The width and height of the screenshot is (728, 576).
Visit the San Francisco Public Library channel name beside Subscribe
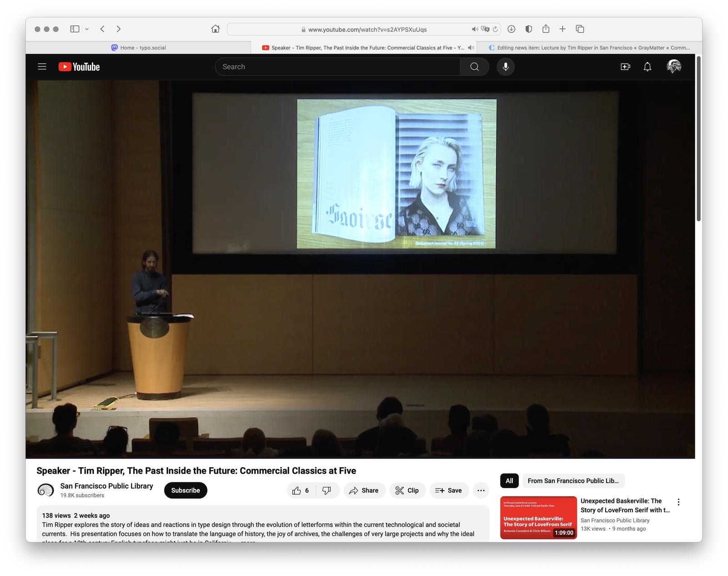pos(106,486)
